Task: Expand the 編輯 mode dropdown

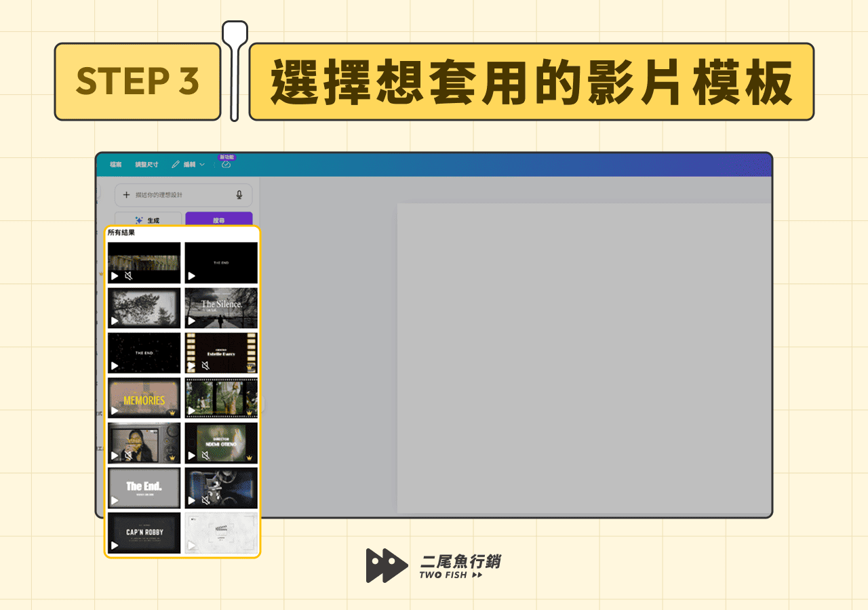Action: click(189, 165)
